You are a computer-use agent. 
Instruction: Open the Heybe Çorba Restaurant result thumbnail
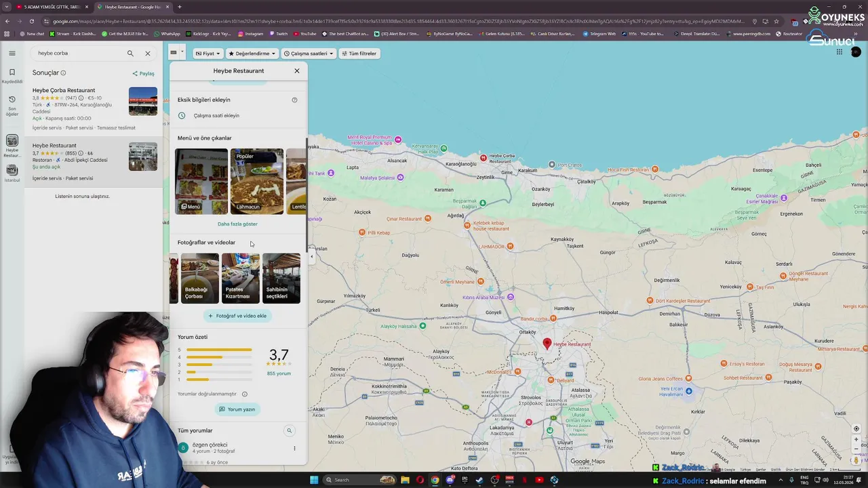click(x=143, y=101)
